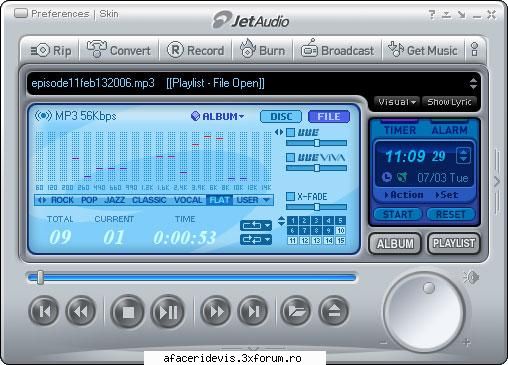Mute sound with the speaker icon

pos(471,277)
